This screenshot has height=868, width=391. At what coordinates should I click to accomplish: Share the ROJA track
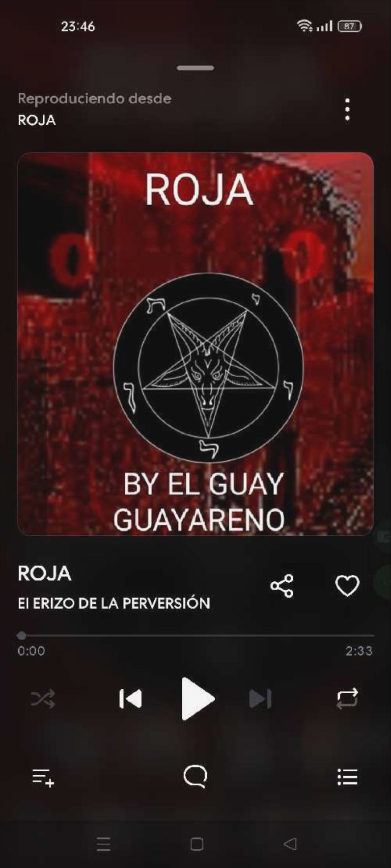point(282,586)
